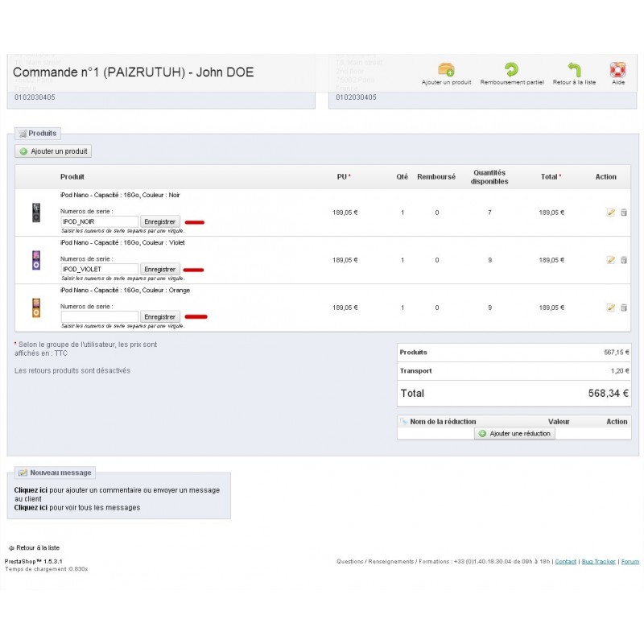Delete the iPod Nano Orange product line

point(623,308)
